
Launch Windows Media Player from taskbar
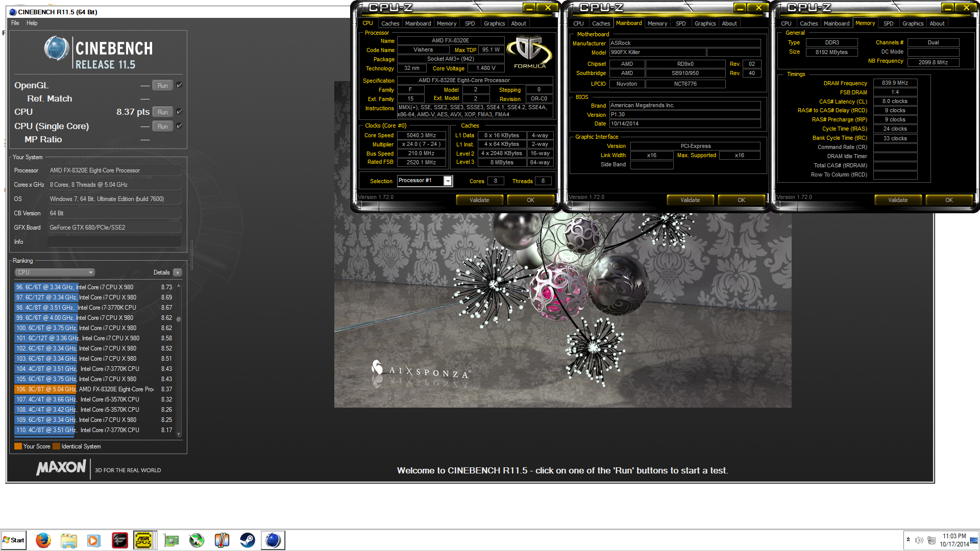tap(93, 540)
